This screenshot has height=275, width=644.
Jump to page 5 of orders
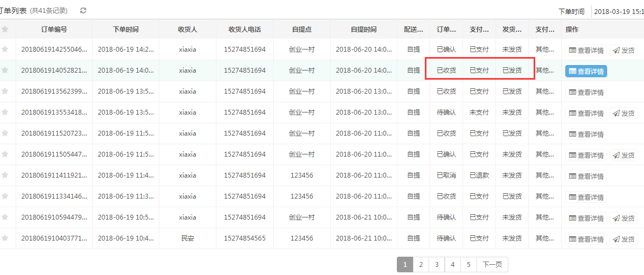468,264
